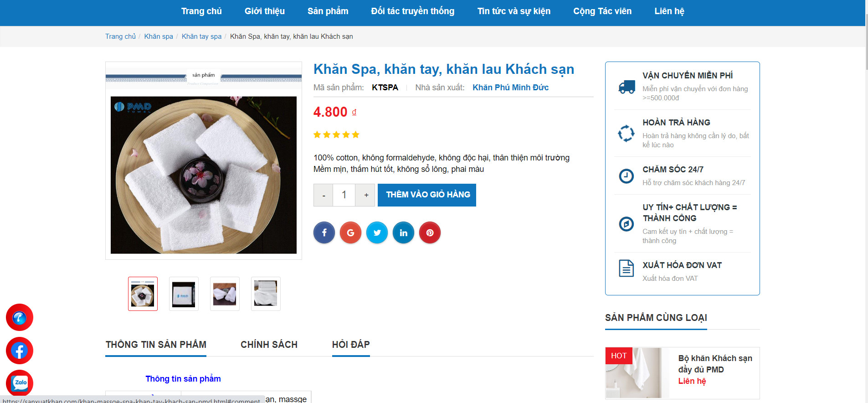Screen dimensions: 868x403
Task: Go to Khăn tay spa breadcrumb
Action: tap(201, 36)
